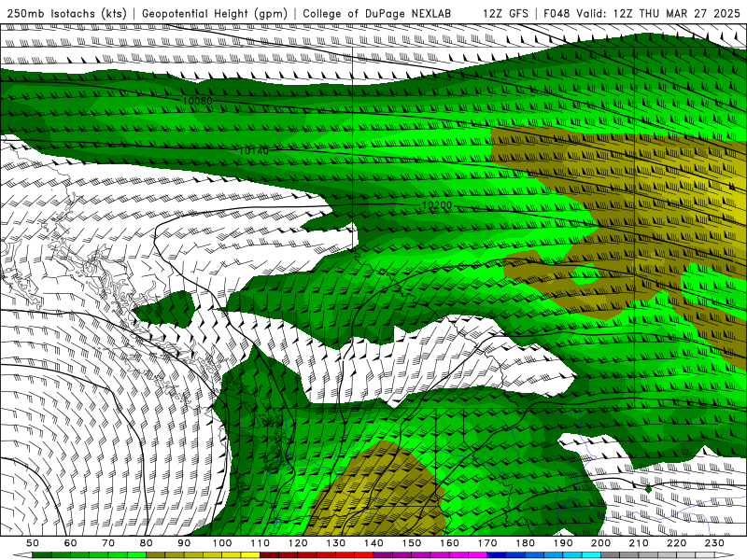Select the dark olive swatch starting at 80
747x560 pixels.
pyautogui.click(x=155, y=555)
